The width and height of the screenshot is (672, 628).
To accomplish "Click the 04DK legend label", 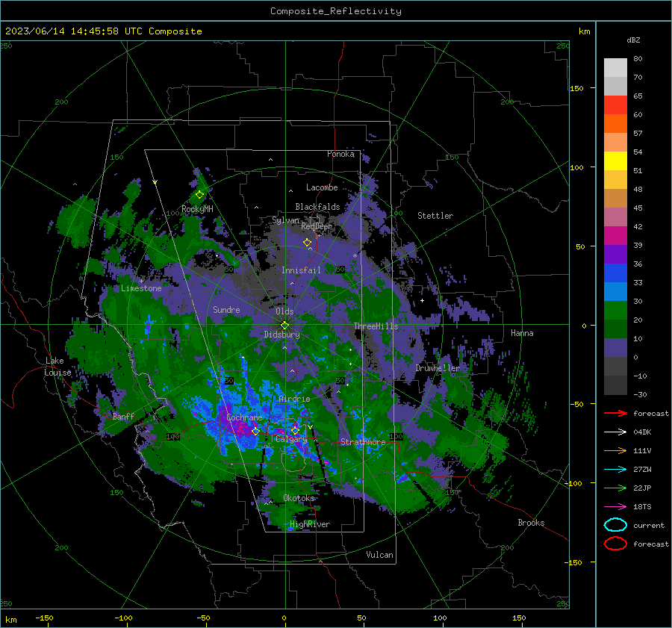I will [642, 432].
